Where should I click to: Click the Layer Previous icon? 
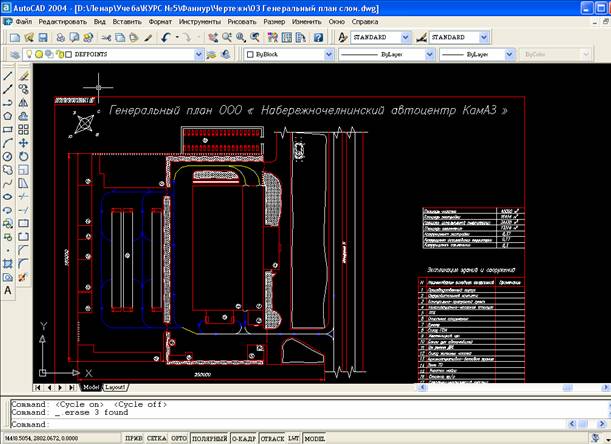[226, 55]
